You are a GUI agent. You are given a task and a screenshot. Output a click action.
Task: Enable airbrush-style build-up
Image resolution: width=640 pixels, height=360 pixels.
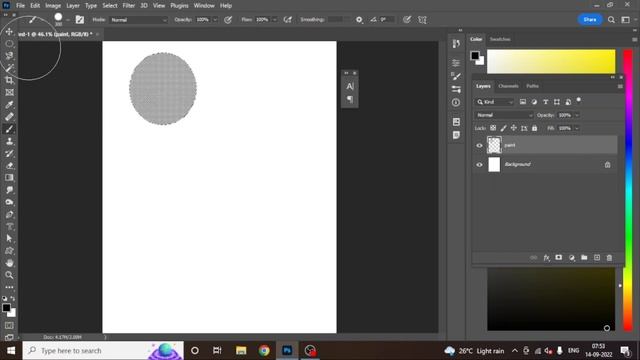click(x=288, y=20)
